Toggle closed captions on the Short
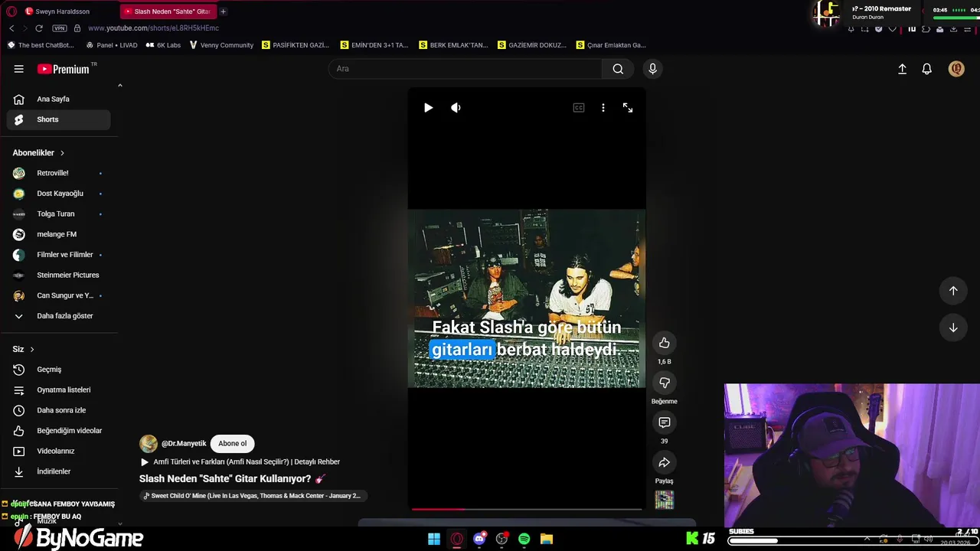Viewport: 980px width, 551px height. pyautogui.click(x=579, y=108)
